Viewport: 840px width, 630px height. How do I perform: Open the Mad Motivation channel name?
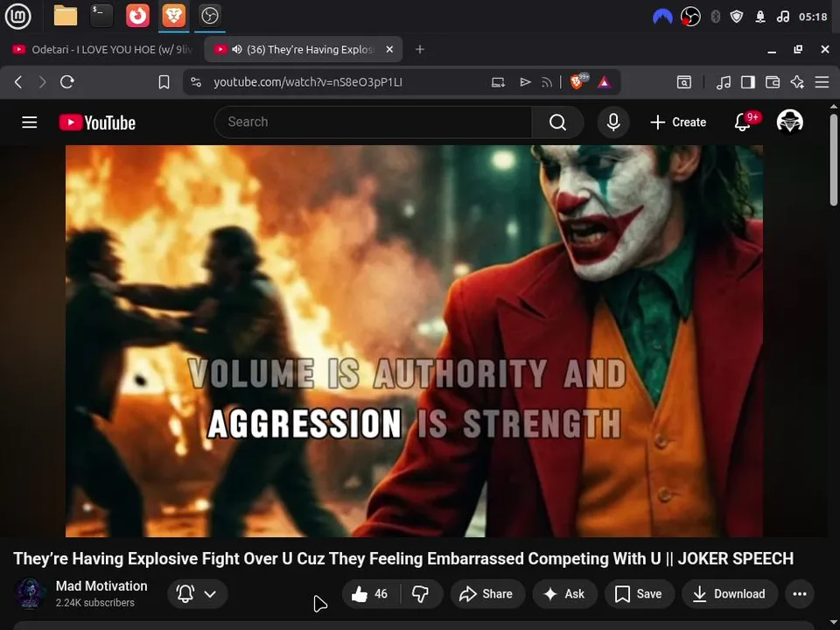coord(101,586)
